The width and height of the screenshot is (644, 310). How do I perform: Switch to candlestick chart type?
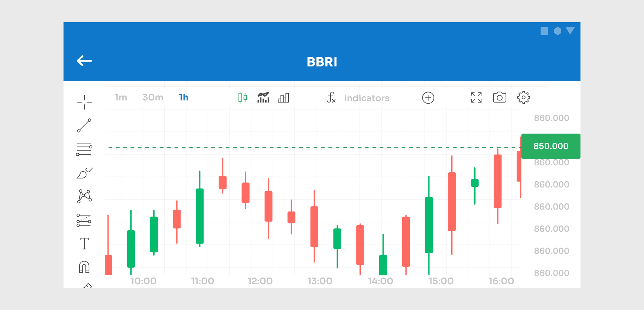(x=243, y=97)
